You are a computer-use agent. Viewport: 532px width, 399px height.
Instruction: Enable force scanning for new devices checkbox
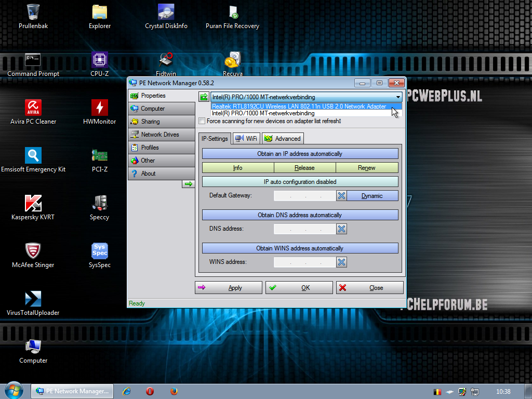[x=202, y=121]
